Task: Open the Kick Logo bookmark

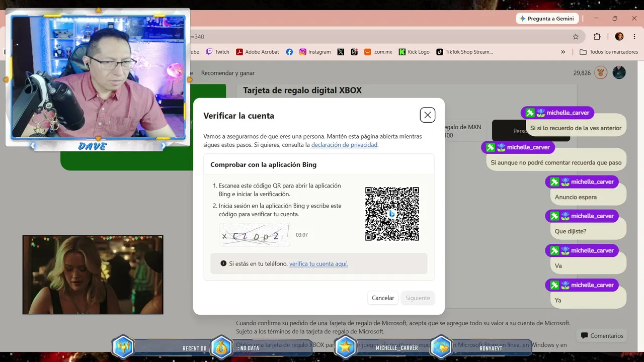Action: point(414,52)
